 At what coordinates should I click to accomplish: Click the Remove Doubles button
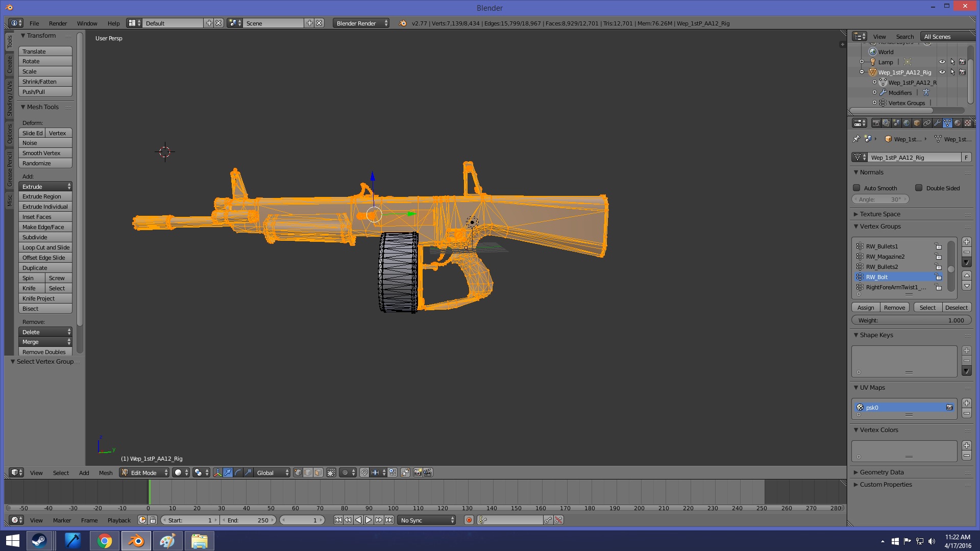44,352
